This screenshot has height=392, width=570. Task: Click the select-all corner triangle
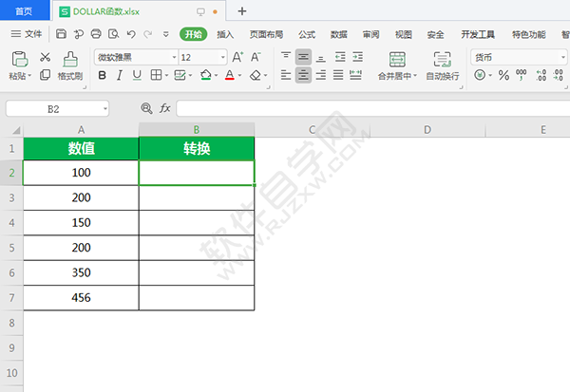click(x=15, y=130)
